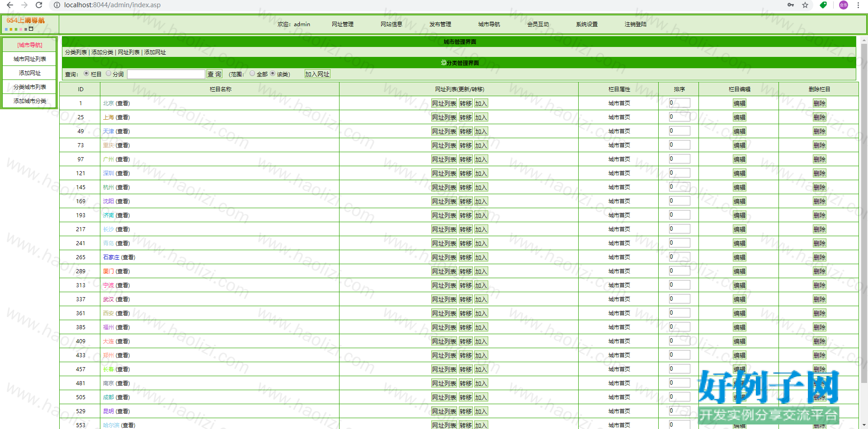868x429 pixels.
Task: Click 编辑 button for 济南 row
Action: [740, 215]
